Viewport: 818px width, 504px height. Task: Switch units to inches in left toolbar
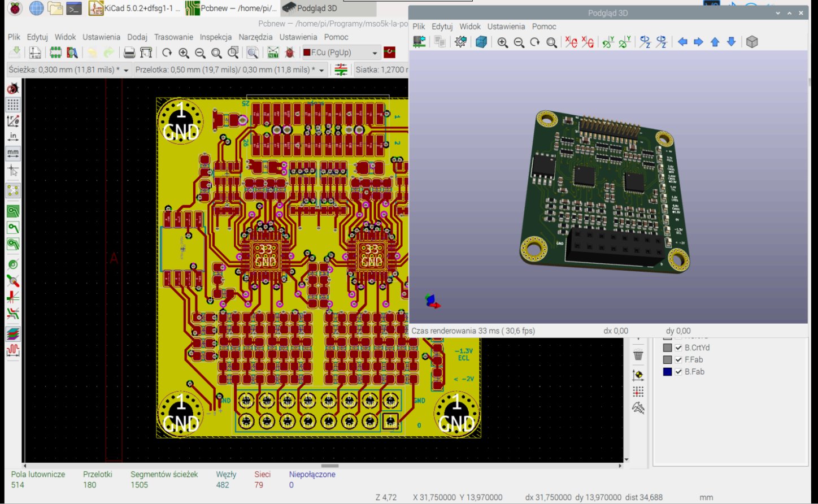(x=12, y=137)
